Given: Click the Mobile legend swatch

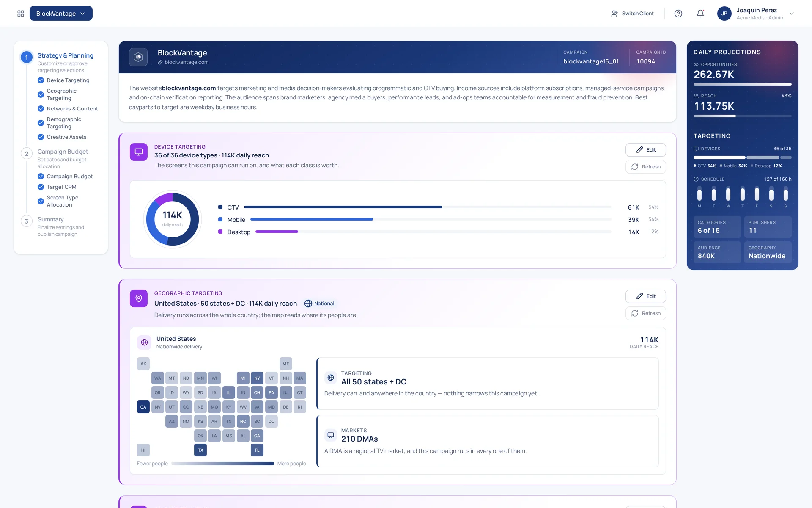Looking at the screenshot, I should point(220,219).
